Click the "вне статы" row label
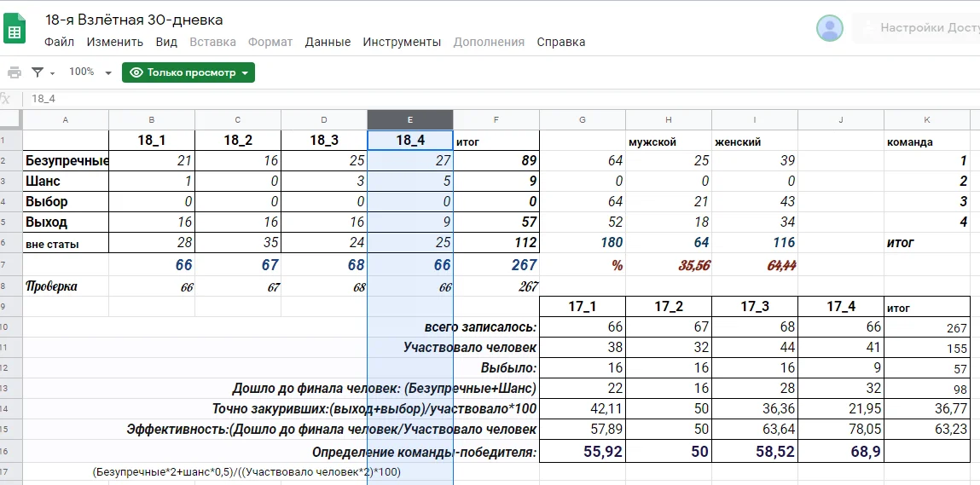The width and height of the screenshot is (980, 485). [66, 244]
